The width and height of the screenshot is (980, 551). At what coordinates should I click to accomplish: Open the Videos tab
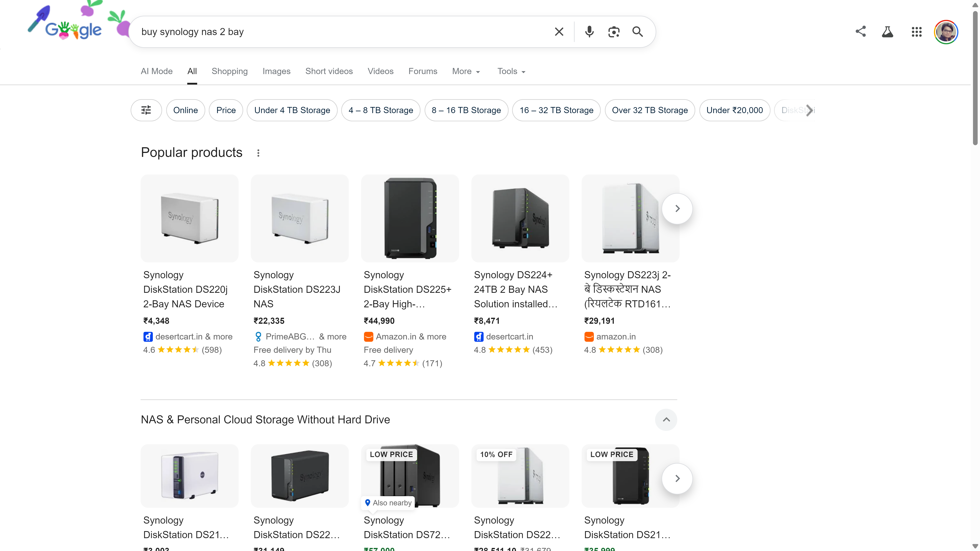coord(380,71)
